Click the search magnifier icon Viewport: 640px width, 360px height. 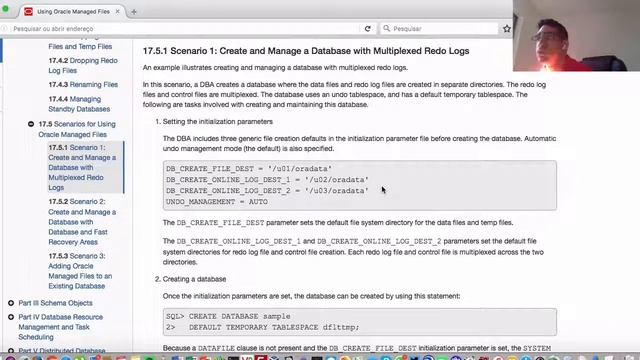click(386, 28)
